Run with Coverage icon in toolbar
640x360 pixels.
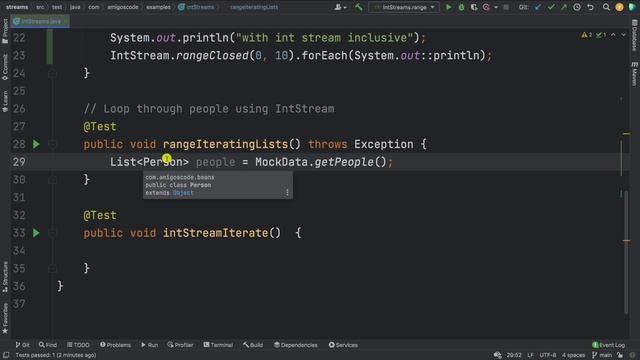pyautogui.click(x=473, y=7)
